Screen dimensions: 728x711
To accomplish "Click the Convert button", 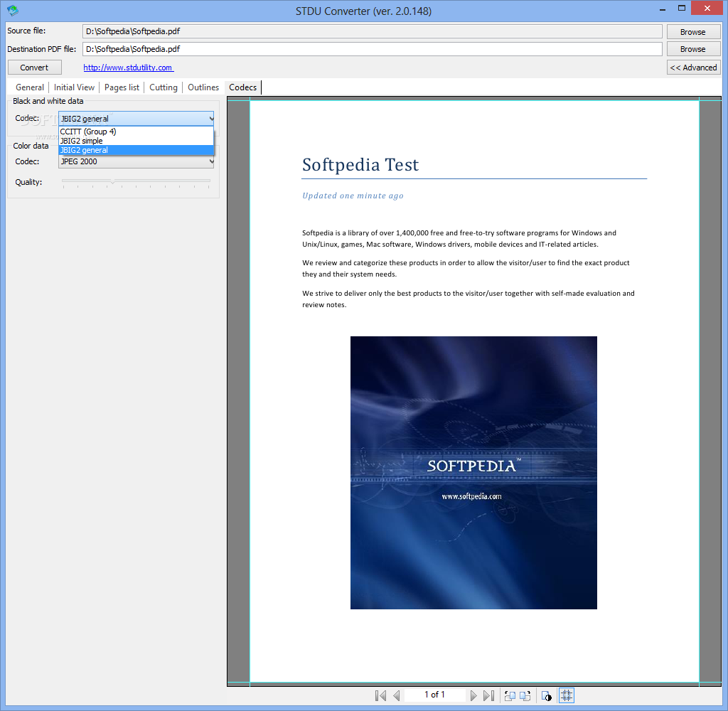I will click(34, 68).
